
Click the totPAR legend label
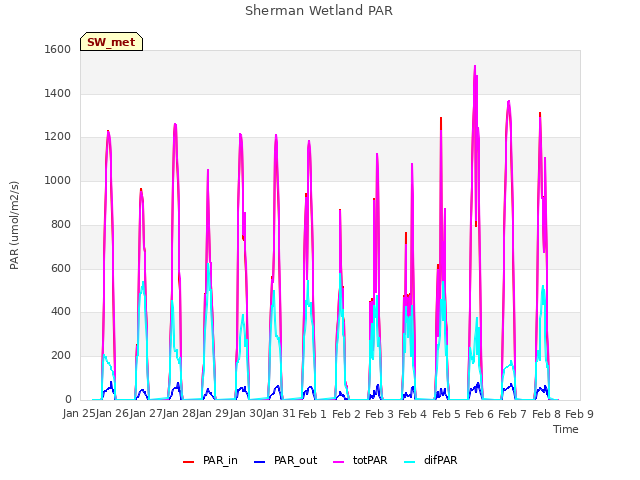click(x=370, y=460)
